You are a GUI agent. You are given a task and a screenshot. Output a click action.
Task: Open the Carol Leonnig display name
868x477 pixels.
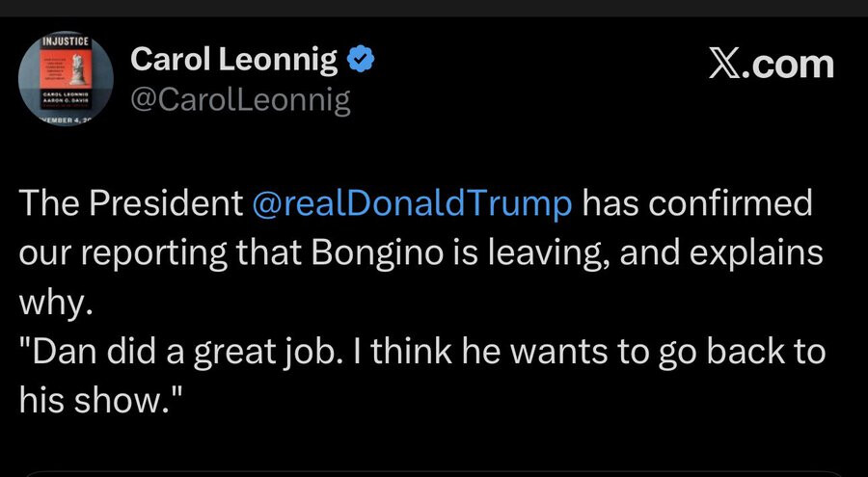233,61
